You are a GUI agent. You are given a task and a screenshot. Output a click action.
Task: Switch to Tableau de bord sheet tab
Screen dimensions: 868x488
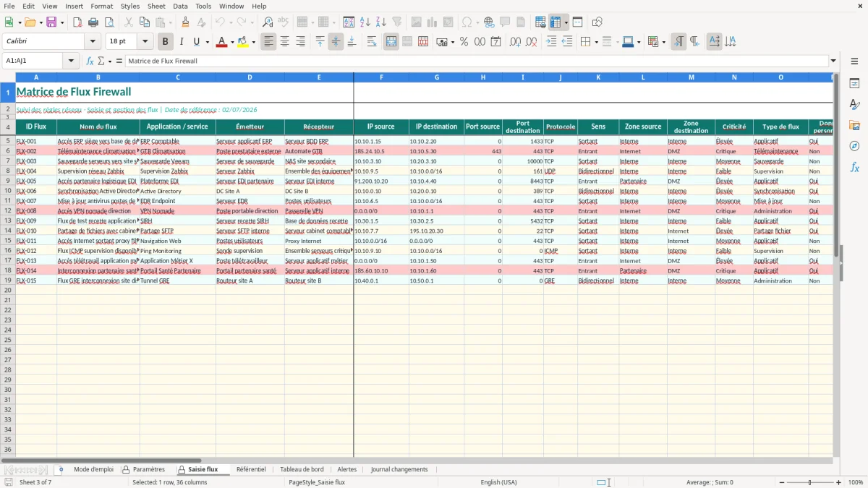(302, 469)
